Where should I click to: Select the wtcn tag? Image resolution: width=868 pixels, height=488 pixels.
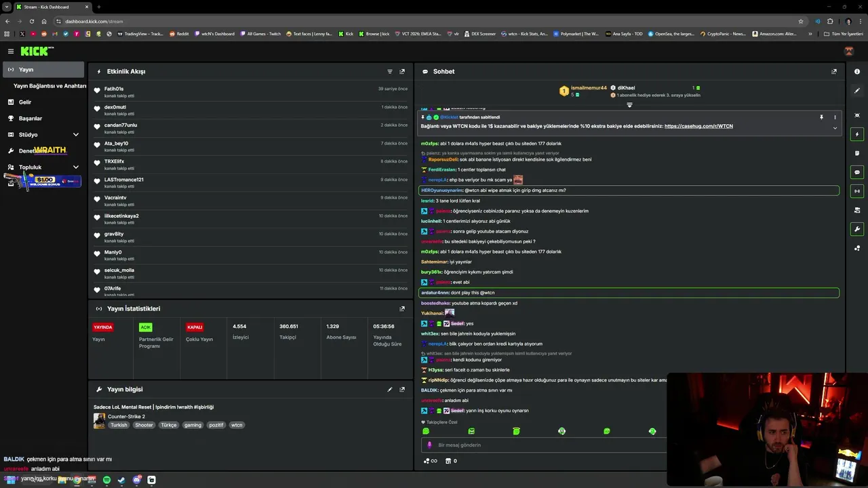tap(237, 425)
